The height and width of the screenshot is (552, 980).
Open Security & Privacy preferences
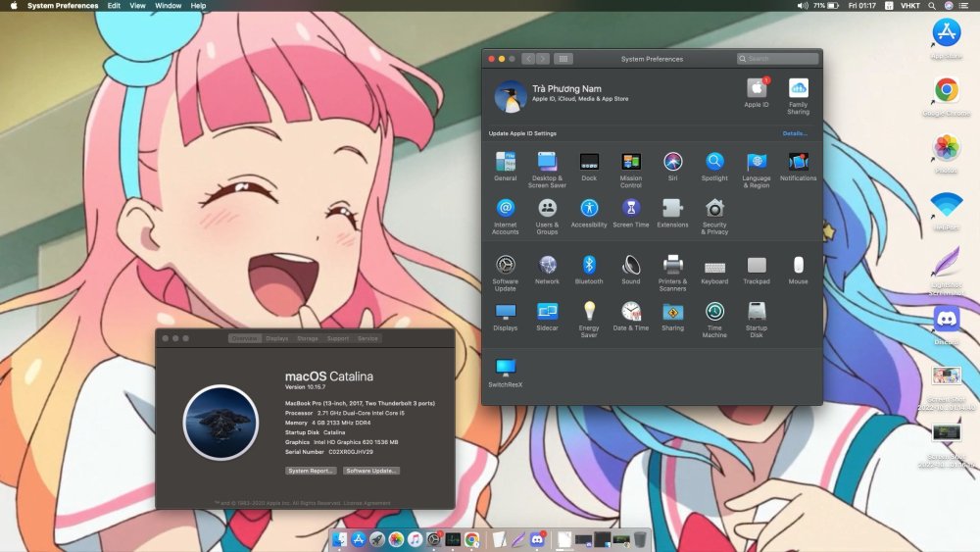[x=714, y=217]
